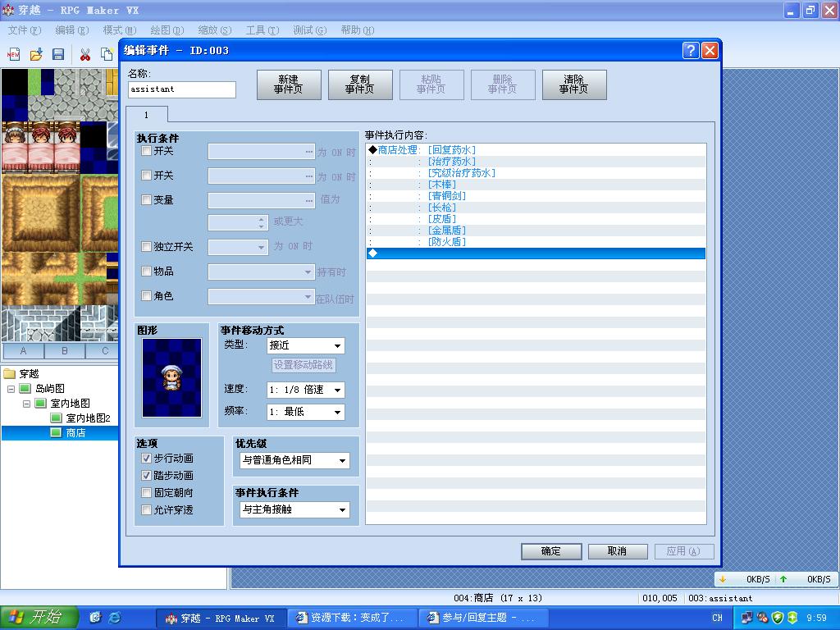Click the 开始 Start button
840x630 pixels.
[x=39, y=618]
